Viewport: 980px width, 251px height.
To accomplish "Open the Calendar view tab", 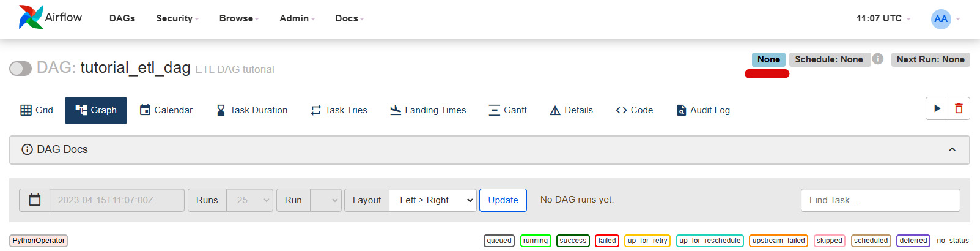I will click(x=166, y=110).
